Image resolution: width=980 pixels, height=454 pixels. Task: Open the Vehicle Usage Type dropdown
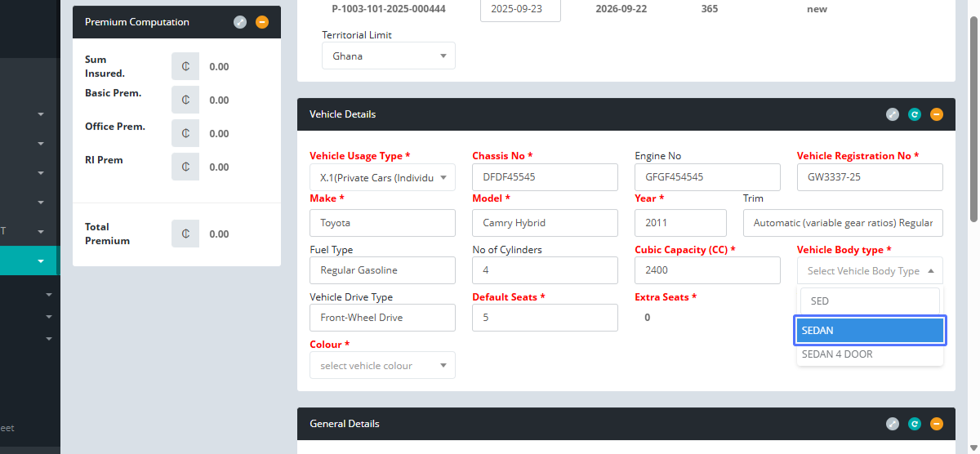pyautogui.click(x=382, y=177)
